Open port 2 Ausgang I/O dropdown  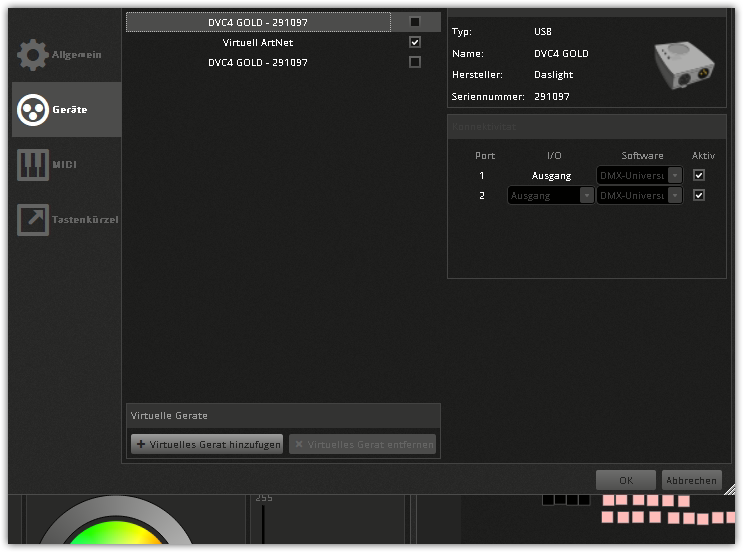click(550, 195)
